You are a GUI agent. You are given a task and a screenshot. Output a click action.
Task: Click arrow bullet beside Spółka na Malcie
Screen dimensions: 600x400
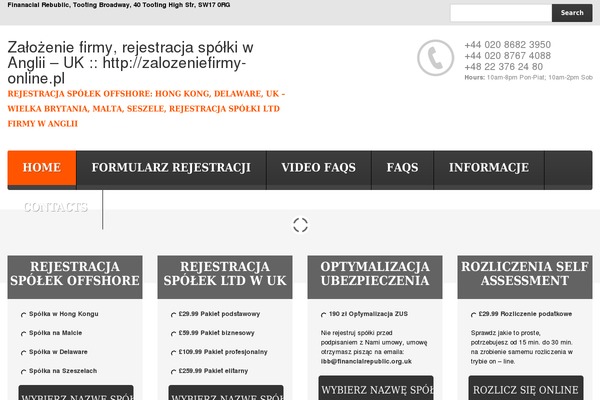tap(24, 334)
